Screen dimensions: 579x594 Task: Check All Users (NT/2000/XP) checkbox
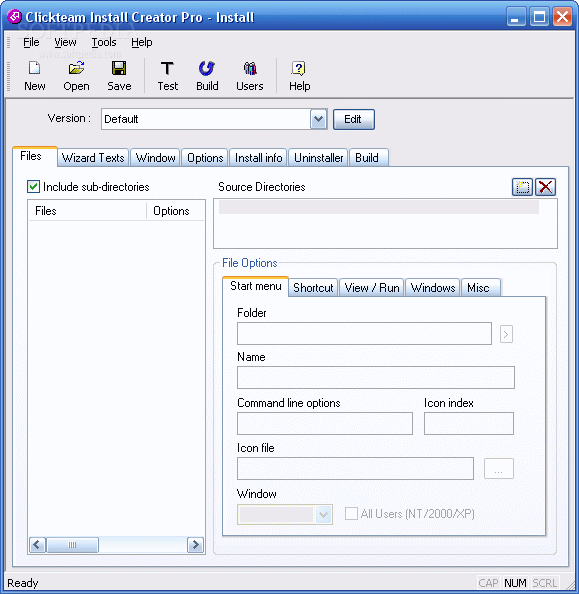click(x=351, y=514)
